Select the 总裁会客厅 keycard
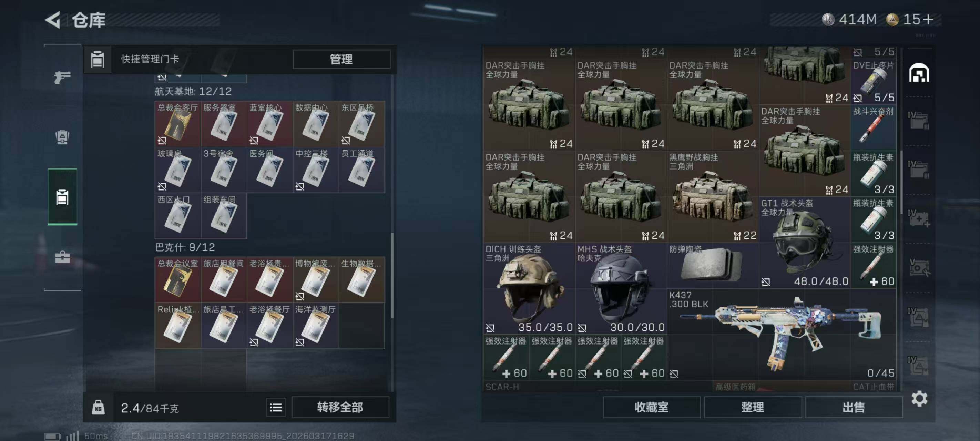Image resolution: width=980 pixels, height=441 pixels. click(178, 124)
